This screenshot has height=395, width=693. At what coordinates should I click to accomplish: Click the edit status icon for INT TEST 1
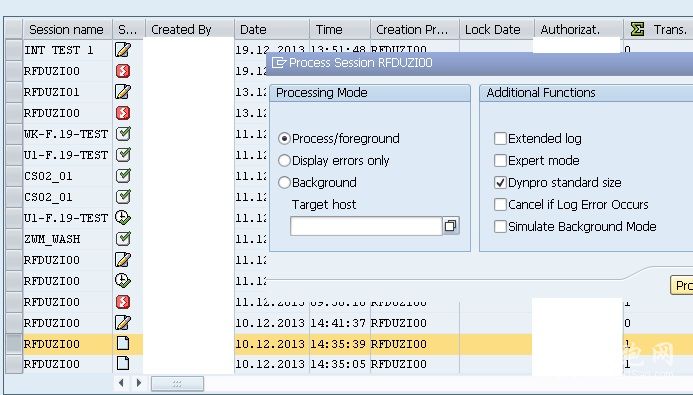tap(123, 49)
